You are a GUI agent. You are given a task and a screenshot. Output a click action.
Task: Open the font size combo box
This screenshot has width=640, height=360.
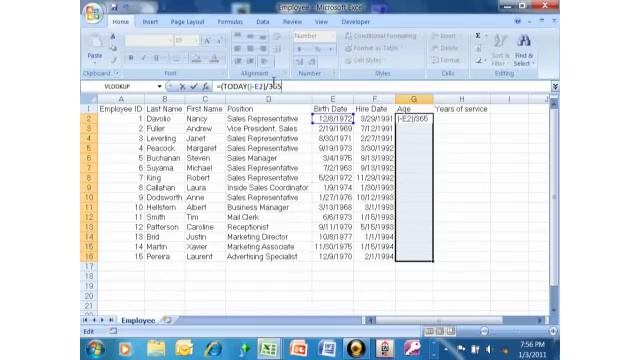(186, 40)
